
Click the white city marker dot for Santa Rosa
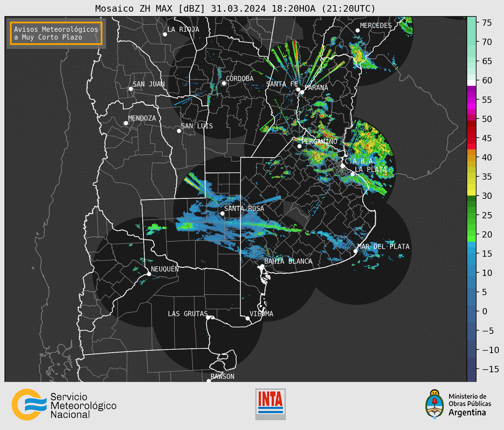[222, 213]
